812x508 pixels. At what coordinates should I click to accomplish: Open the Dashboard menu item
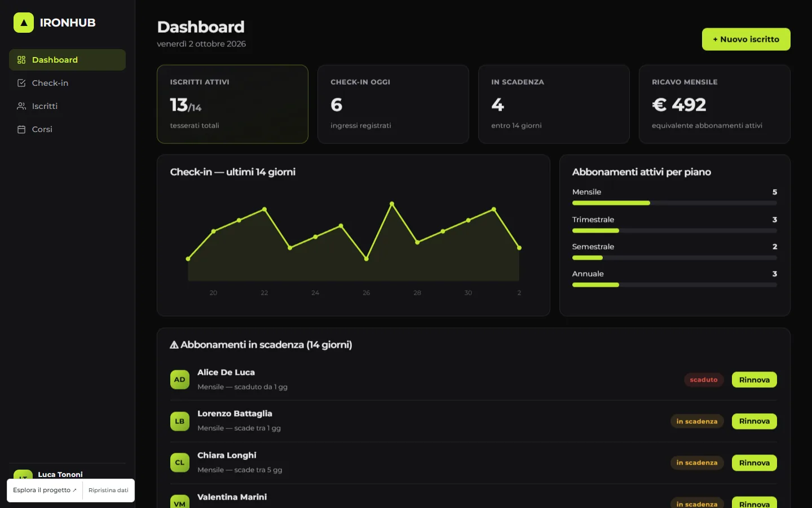pos(67,60)
